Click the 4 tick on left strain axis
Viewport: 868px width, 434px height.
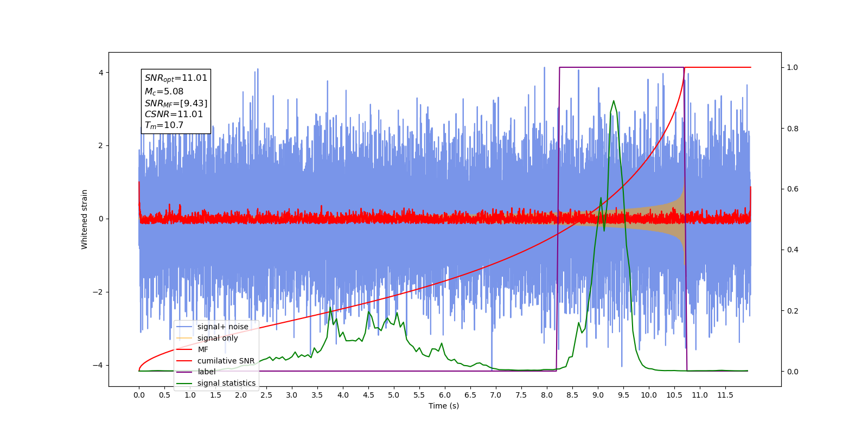[x=100, y=73]
